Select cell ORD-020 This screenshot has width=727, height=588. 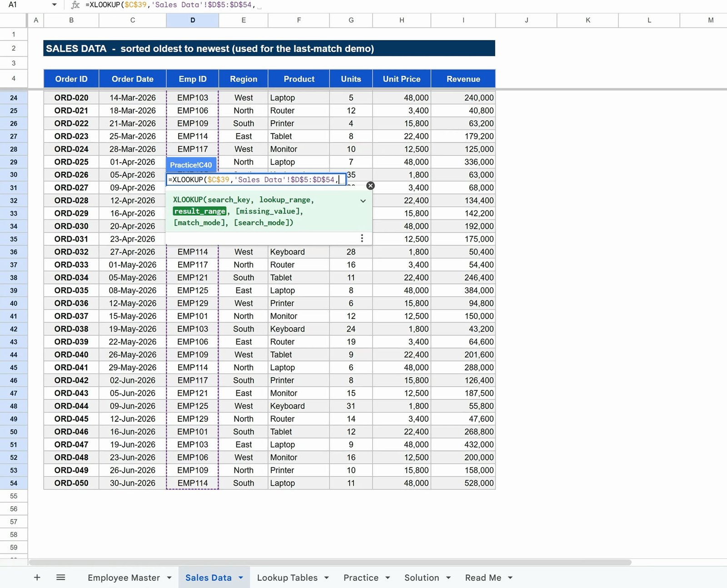[x=71, y=98]
